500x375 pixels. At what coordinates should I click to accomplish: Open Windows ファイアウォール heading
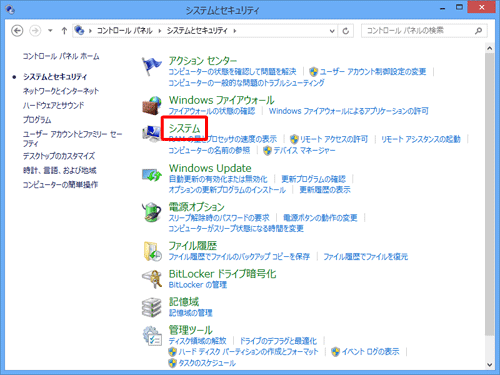pos(221,100)
